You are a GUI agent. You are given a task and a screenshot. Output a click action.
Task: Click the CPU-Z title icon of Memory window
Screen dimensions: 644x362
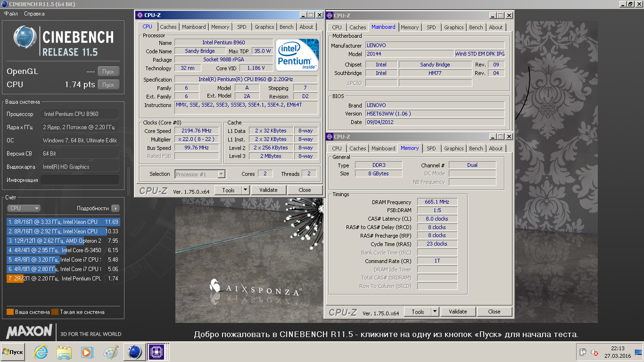(330, 137)
